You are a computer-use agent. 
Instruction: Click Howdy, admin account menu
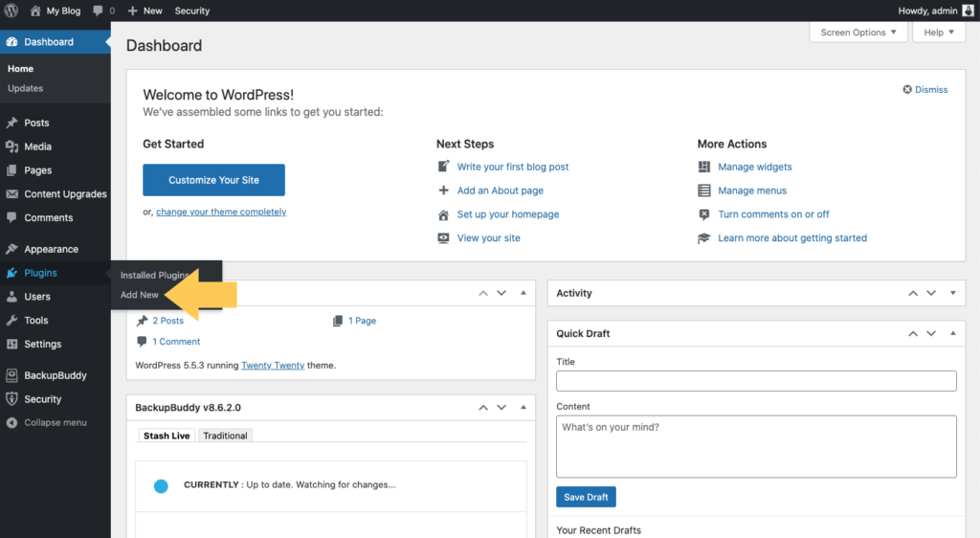(936, 11)
